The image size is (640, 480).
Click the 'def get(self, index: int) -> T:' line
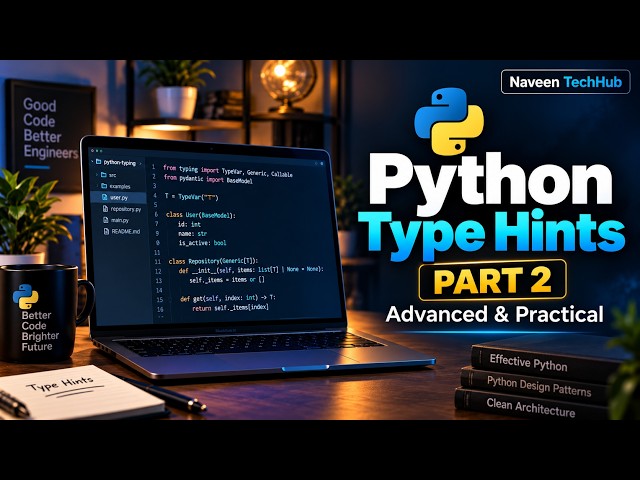(x=228, y=298)
